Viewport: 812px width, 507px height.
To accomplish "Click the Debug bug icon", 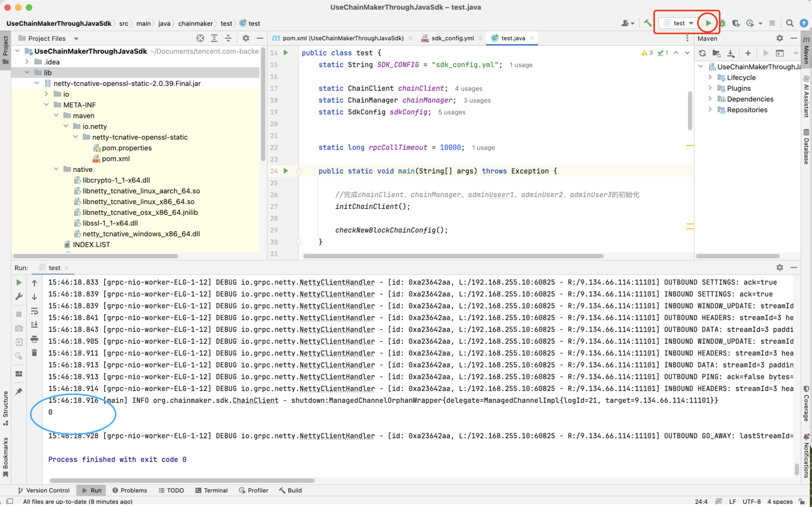I will [x=723, y=23].
